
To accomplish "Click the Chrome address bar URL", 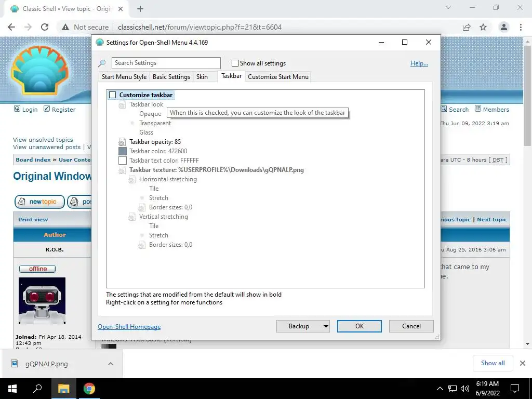I will 199,27.
